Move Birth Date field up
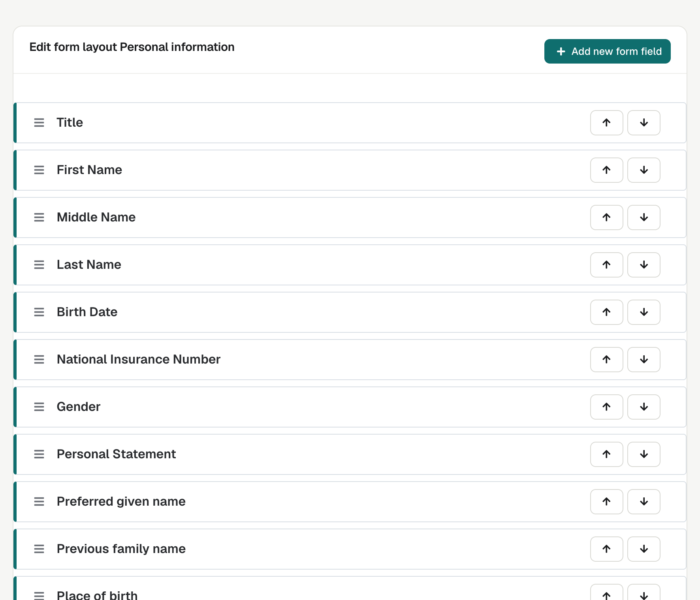 (x=606, y=312)
